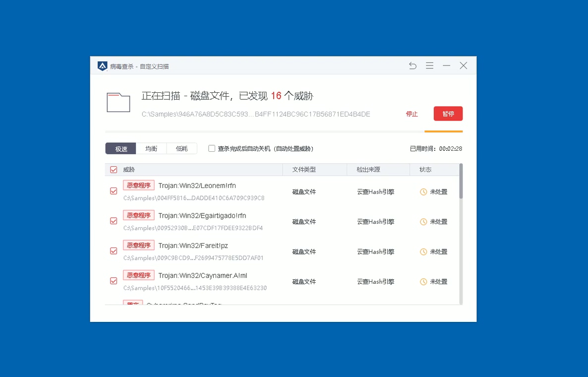Image resolution: width=588 pixels, height=377 pixels.
Task: Click the Huorong shield logo icon
Action: [x=102, y=66]
